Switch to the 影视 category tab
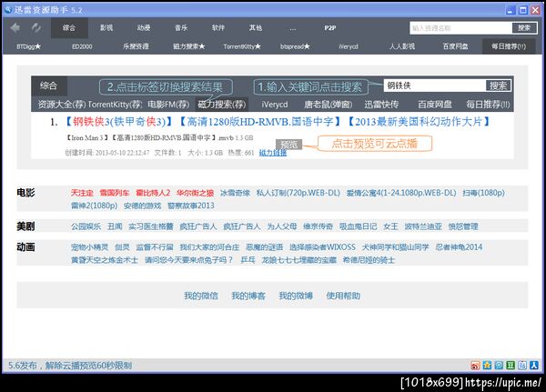This screenshot has width=546, height=392. click(x=106, y=28)
